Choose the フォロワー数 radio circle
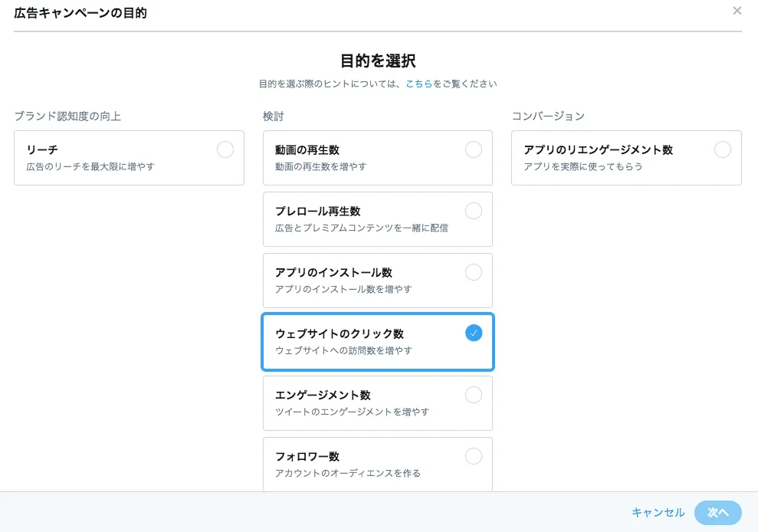Screen dimensions: 758x532 (474, 456)
